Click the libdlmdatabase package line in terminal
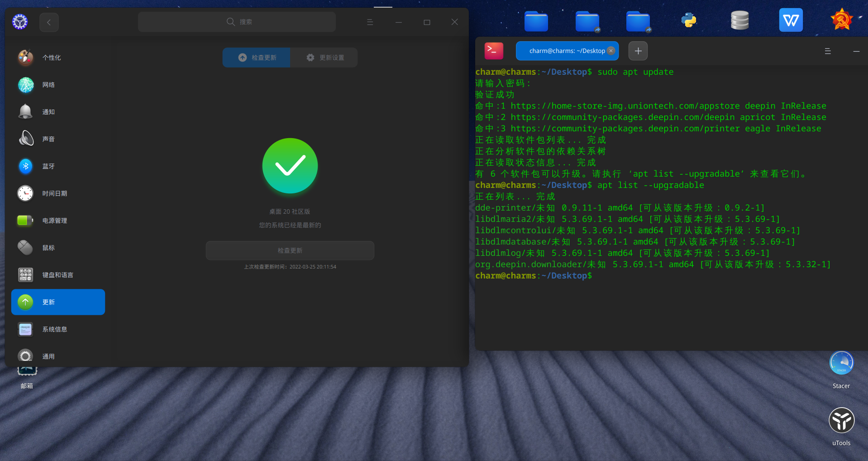Image resolution: width=868 pixels, height=461 pixels. coord(635,242)
